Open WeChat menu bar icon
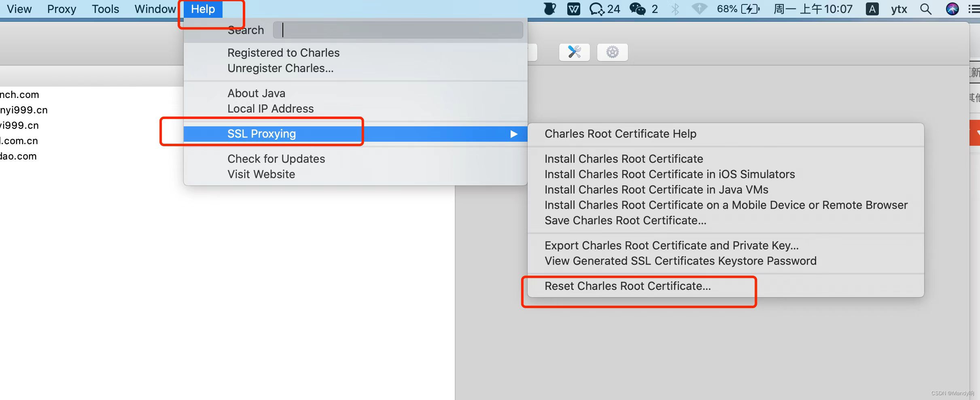The width and height of the screenshot is (980, 400). coord(637,9)
